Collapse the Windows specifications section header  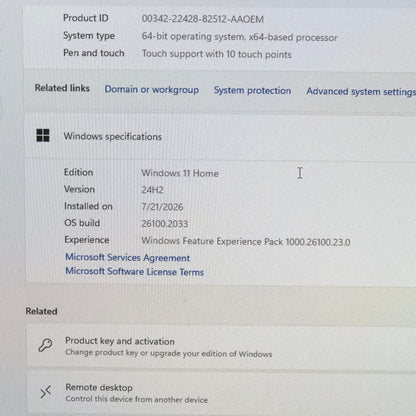pos(221,136)
